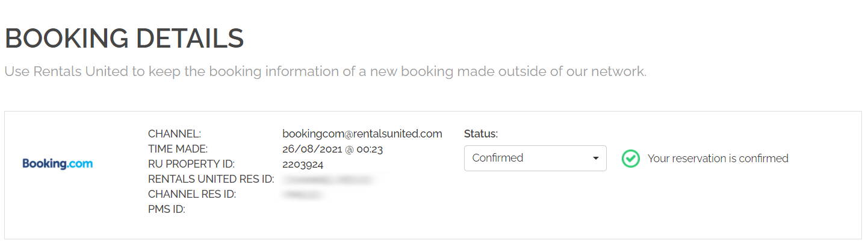Click the Status label above the dropdown
This screenshot has height=246, width=868.
pos(481,134)
